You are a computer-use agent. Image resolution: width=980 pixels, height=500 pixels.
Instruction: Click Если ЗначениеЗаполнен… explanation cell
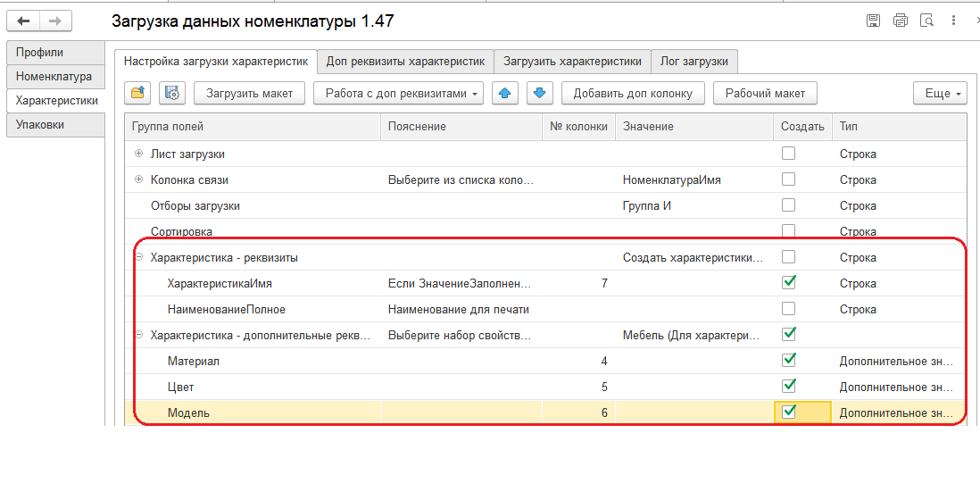click(461, 283)
